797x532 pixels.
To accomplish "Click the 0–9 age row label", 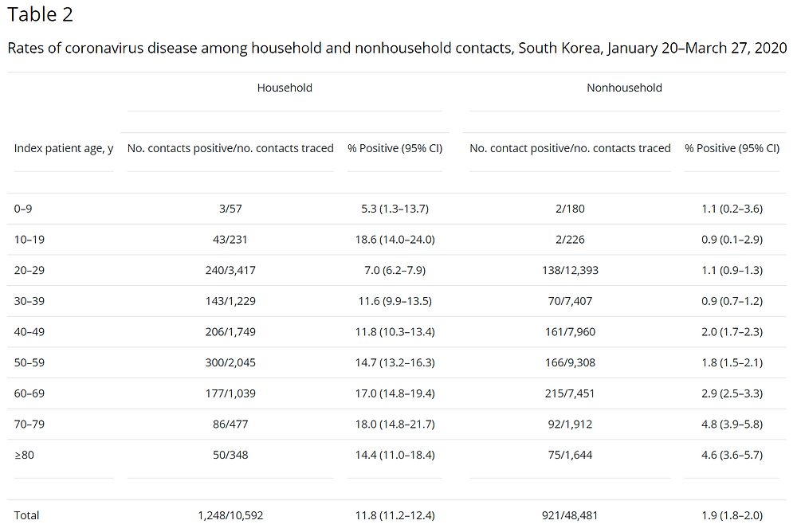I will pyautogui.click(x=23, y=209).
